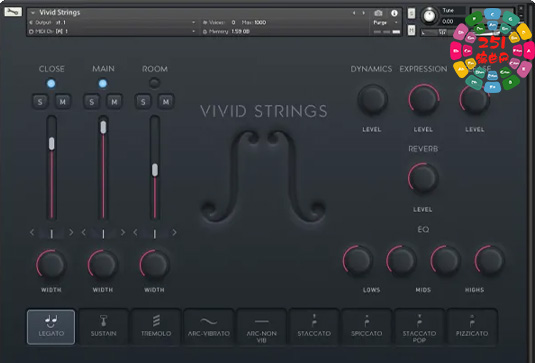Select the Sustain articulation
Viewport: 535px width, 363px height.
click(x=103, y=327)
